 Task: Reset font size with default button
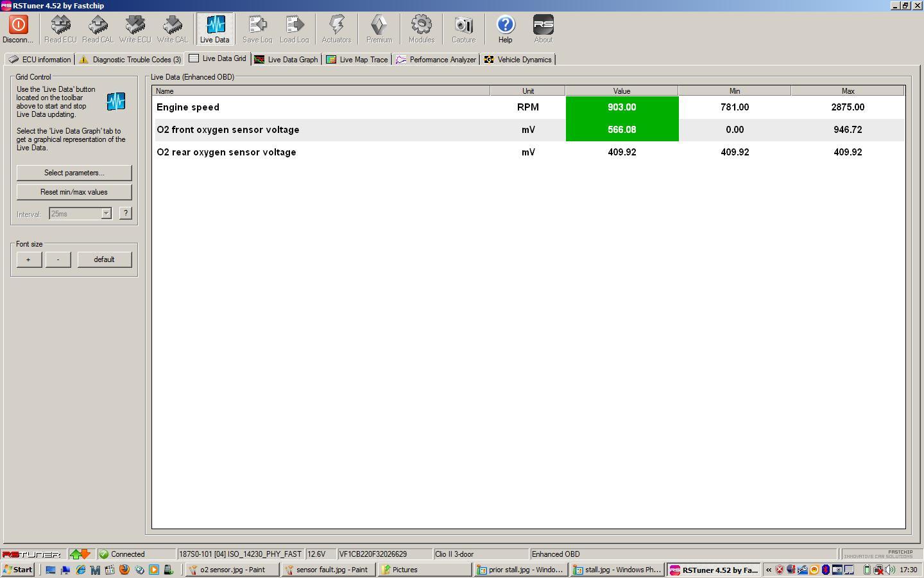pos(104,259)
